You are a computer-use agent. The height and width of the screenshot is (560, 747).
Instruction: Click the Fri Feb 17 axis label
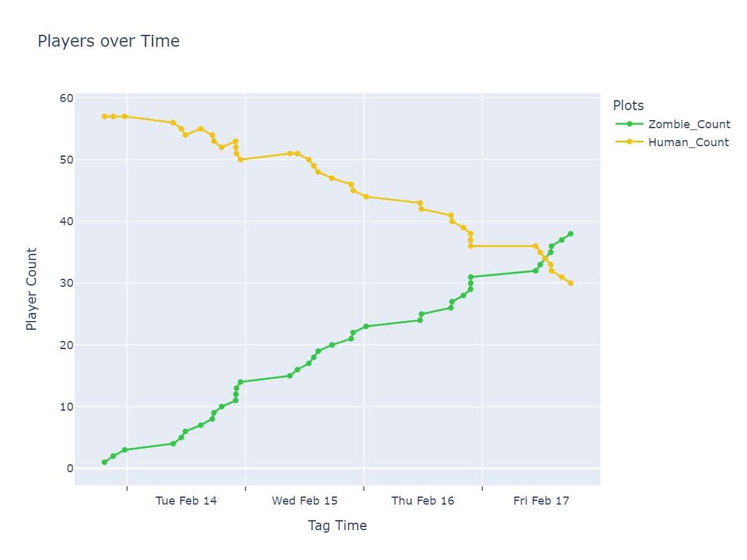tap(542, 502)
